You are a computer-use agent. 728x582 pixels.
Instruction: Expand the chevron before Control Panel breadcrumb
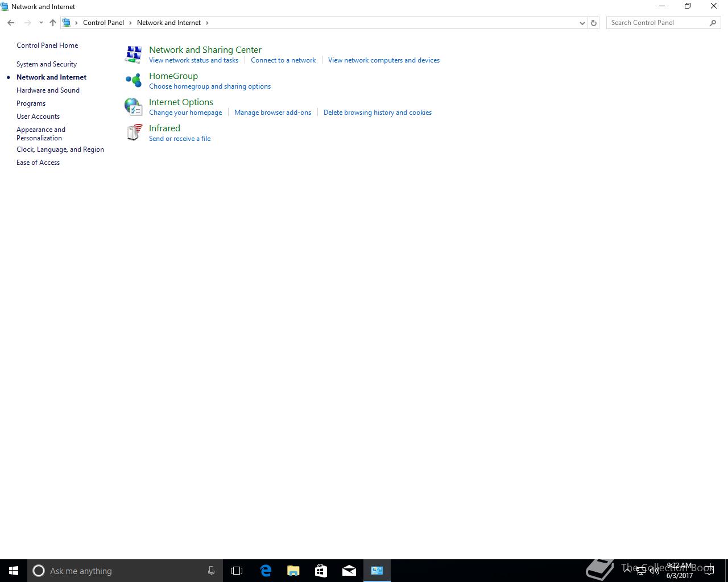pyautogui.click(x=76, y=23)
